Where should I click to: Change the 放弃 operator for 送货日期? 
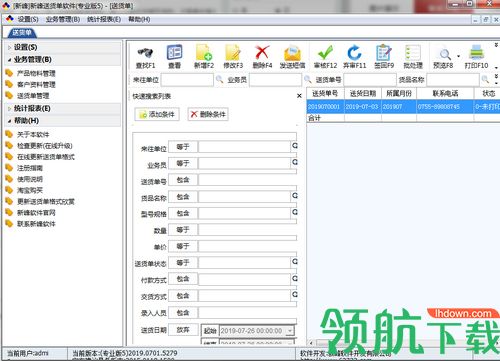click(183, 330)
